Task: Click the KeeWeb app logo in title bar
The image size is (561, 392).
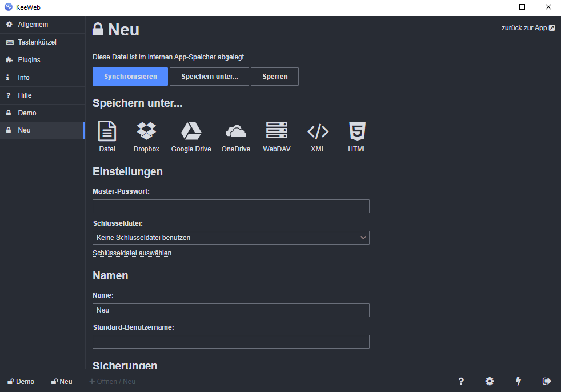Action: click(x=8, y=7)
